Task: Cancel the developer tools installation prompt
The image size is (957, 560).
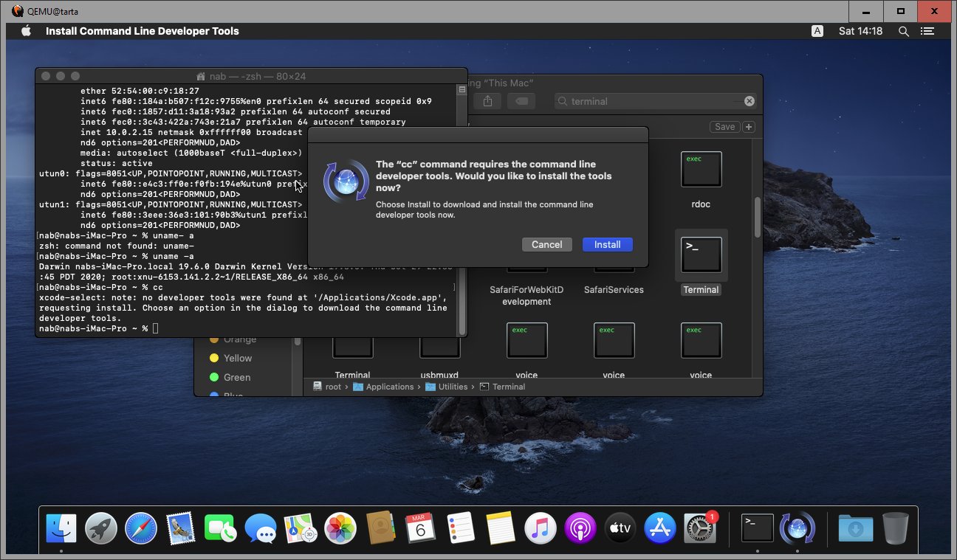Action: click(546, 244)
